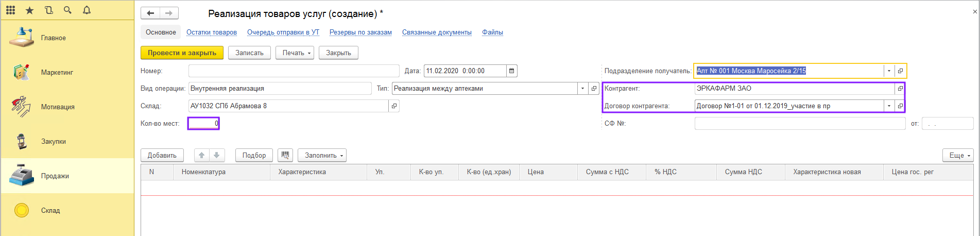Expand the Заполнить dropdown menu
The image size is (980, 236).
coord(322,155)
